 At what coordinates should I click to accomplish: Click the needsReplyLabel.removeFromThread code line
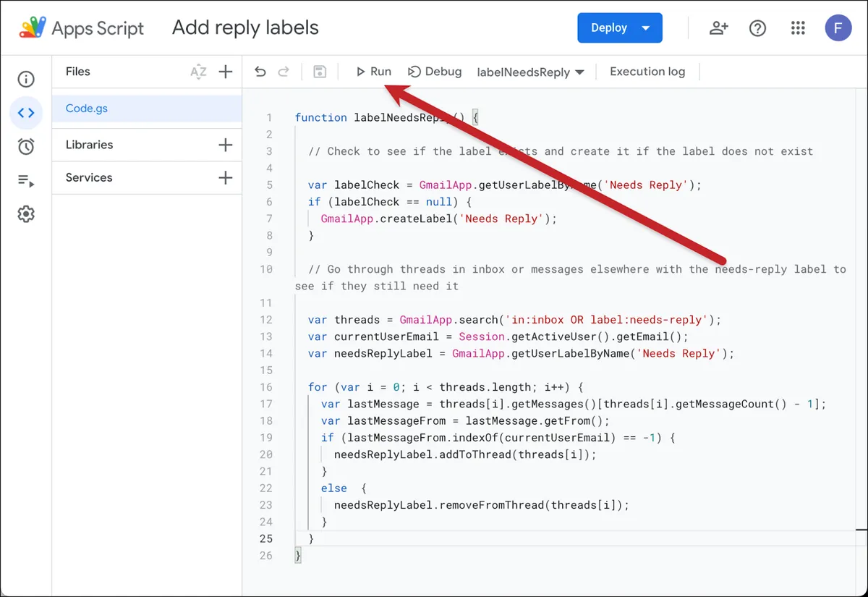point(482,505)
